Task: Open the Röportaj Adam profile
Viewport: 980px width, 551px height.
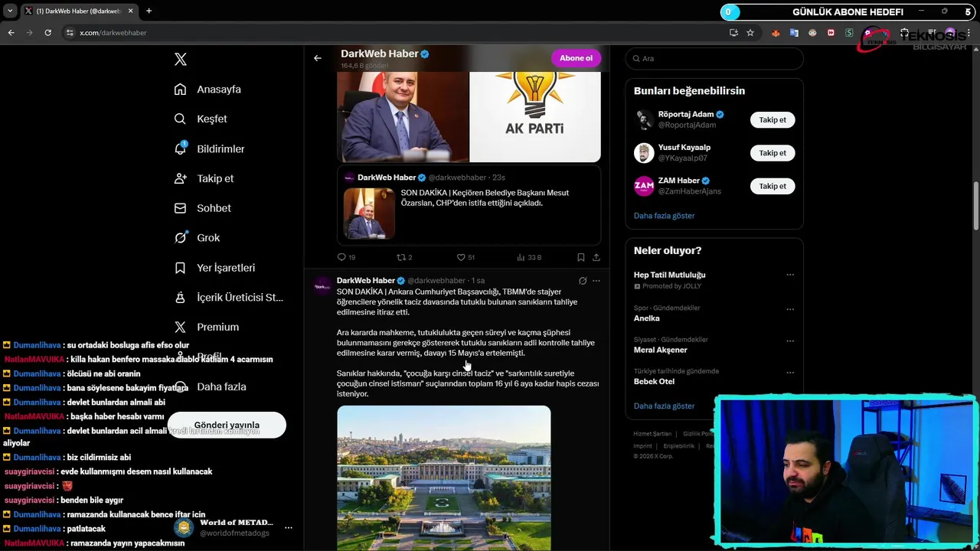Action: pyautogui.click(x=685, y=115)
